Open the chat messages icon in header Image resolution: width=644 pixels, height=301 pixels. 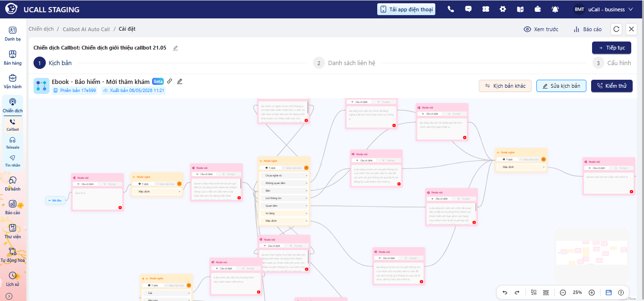468,9
